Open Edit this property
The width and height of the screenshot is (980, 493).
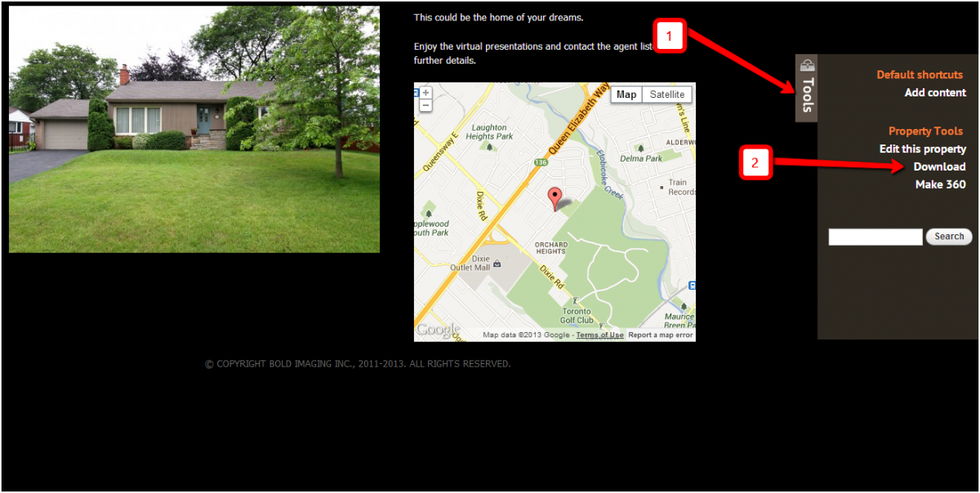[x=923, y=149]
